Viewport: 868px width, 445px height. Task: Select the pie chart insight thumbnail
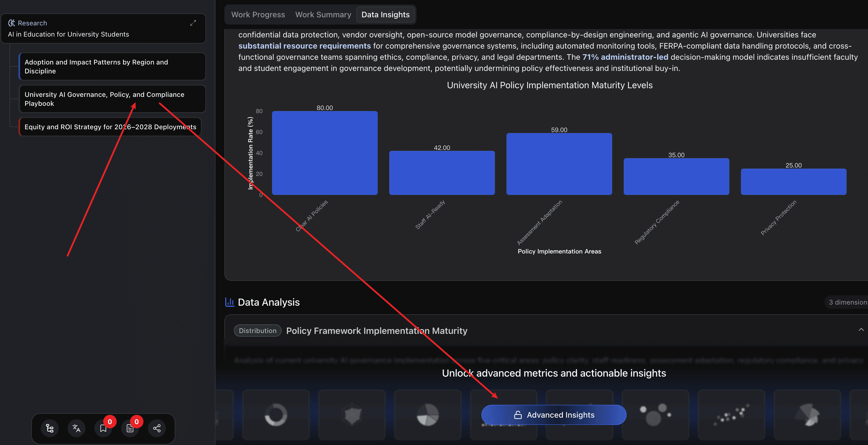428,415
